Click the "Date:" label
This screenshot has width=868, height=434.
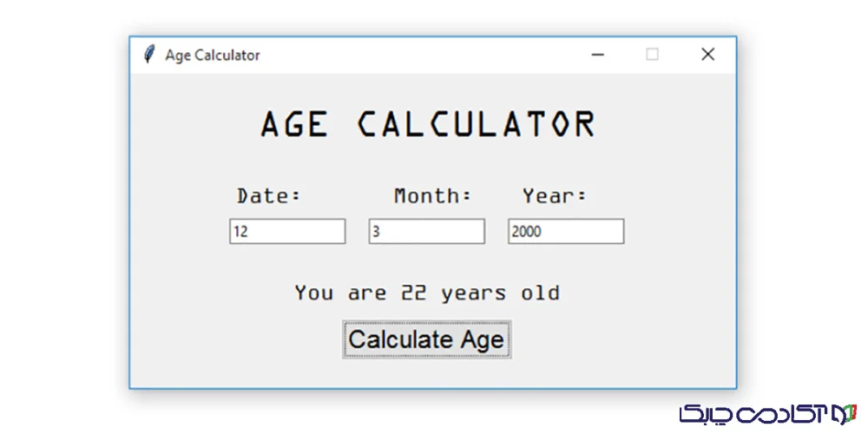coord(269,196)
